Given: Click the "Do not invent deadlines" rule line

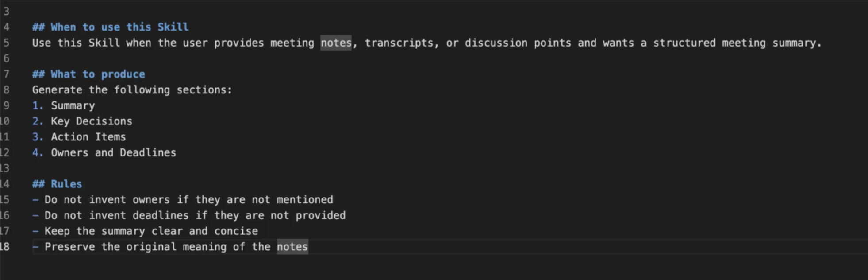Looking at the screenshot, I should pos(195,215).
